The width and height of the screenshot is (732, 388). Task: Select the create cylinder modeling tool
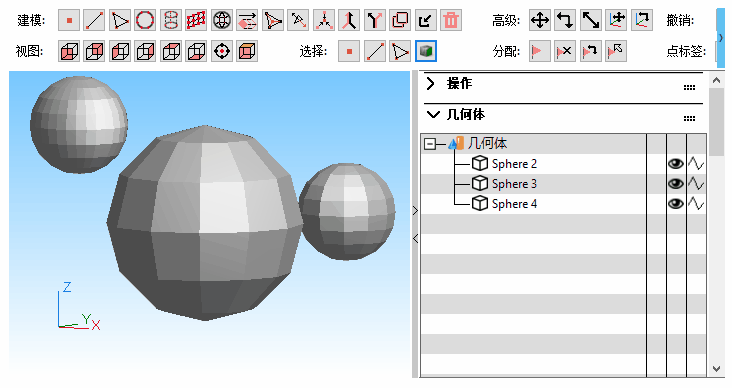pyautogui.click(x=171, y=21)
